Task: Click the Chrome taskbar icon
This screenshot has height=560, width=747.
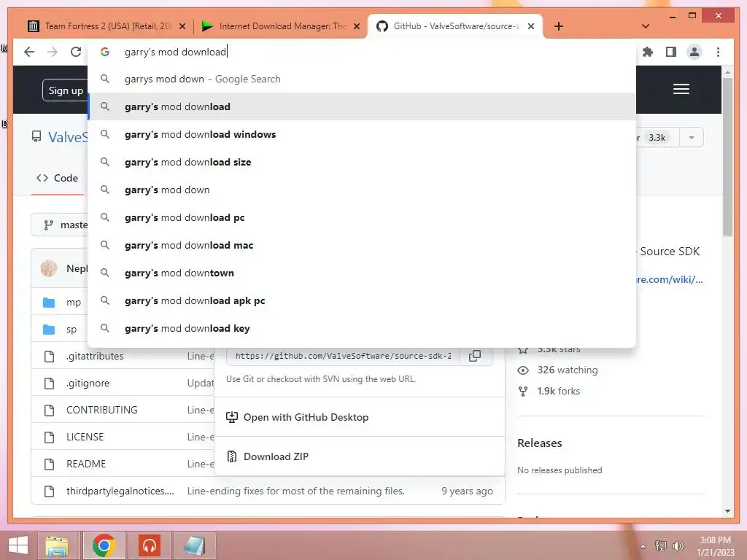Action: pos(104,545)
